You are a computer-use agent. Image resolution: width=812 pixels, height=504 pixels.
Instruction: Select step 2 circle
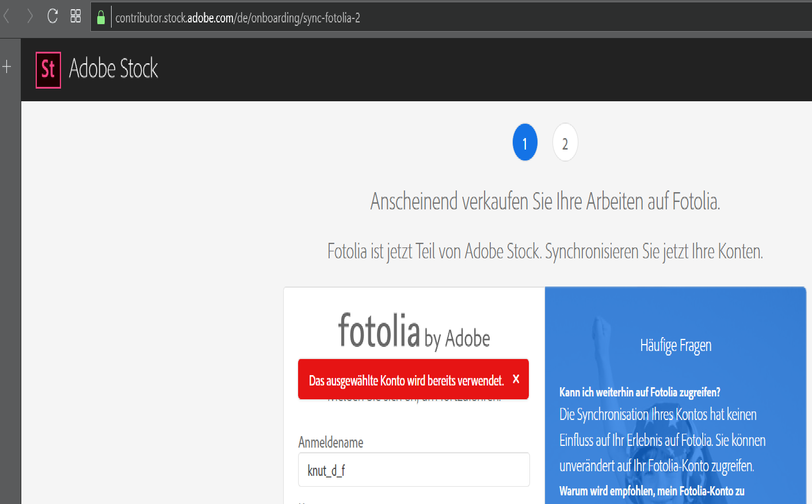pyautogui.click(x=565, y=142)
